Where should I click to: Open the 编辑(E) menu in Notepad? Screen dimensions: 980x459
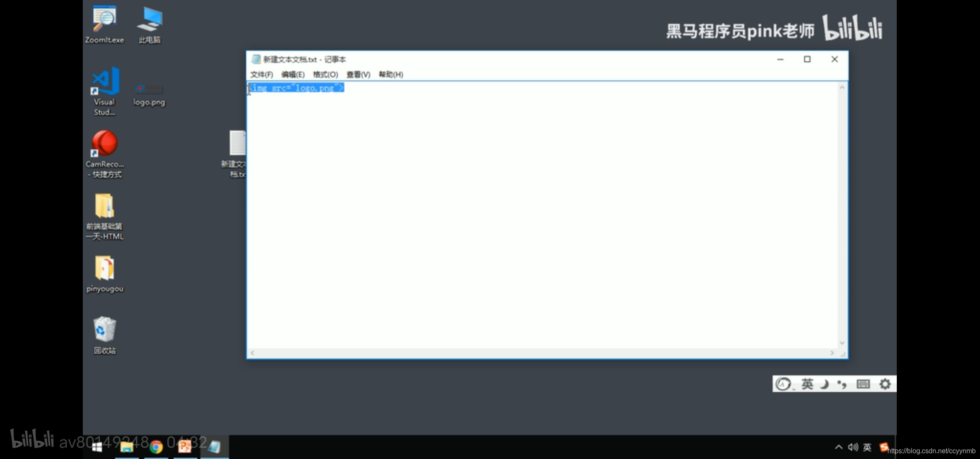point(293,74)
